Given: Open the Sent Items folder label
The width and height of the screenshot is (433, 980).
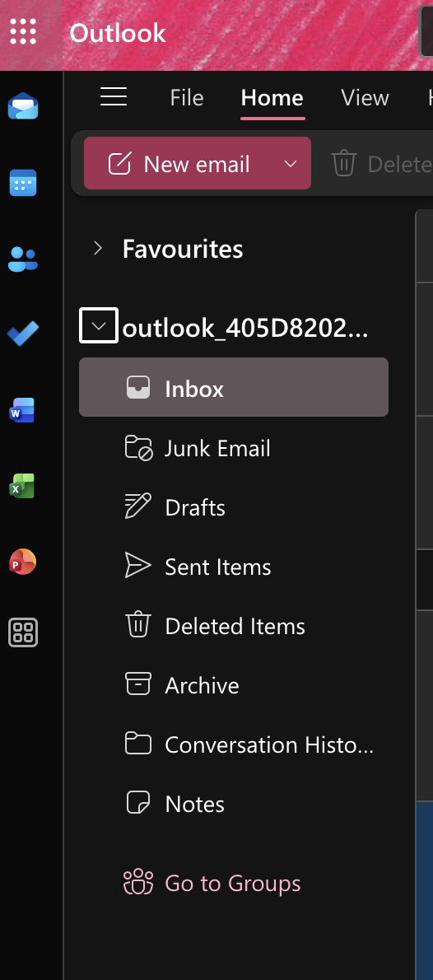Looking at the screenshot, I should point(218,567).
